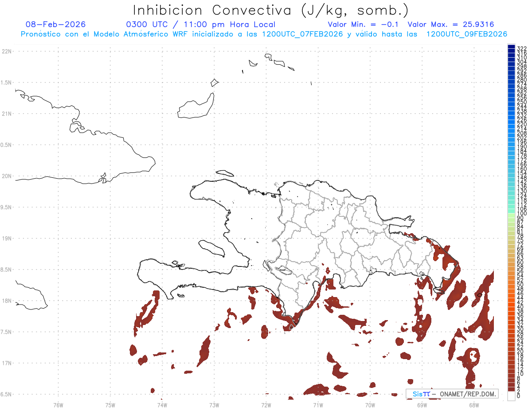Click the '70W' longitude label
The image size is (532, 411).
(370, 404)
